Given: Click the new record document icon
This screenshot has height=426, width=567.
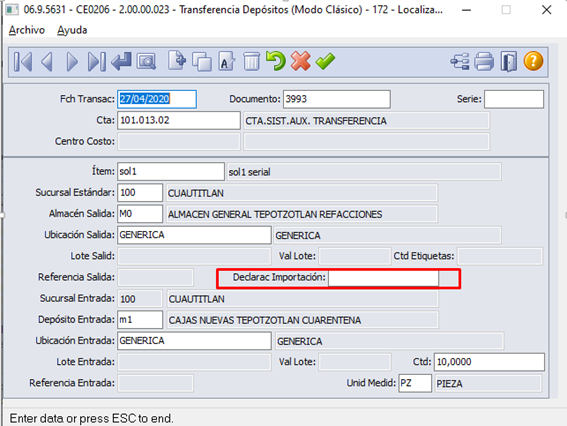Looking at the screenshot, I should click(177, 61).
